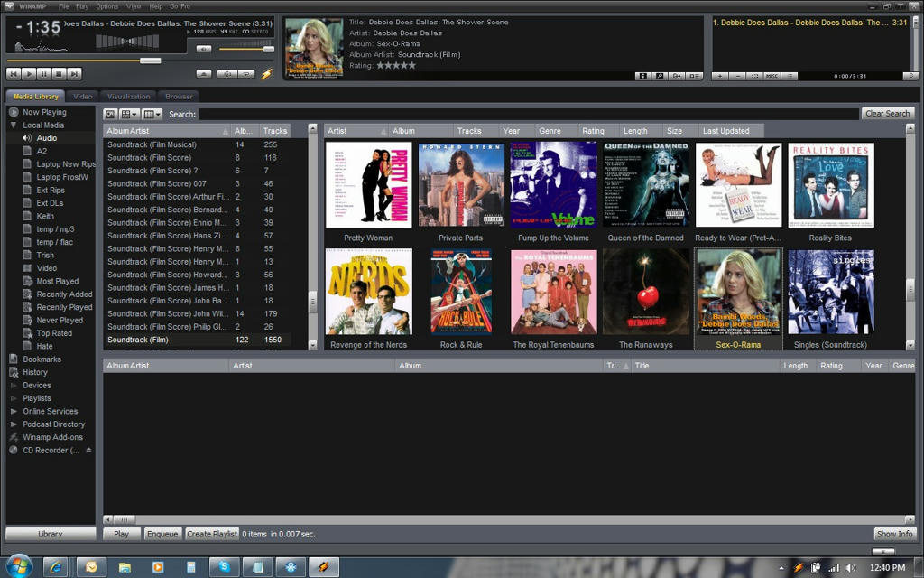Click into the Search input field
The image size is (924, 578).
coord(529,114)
